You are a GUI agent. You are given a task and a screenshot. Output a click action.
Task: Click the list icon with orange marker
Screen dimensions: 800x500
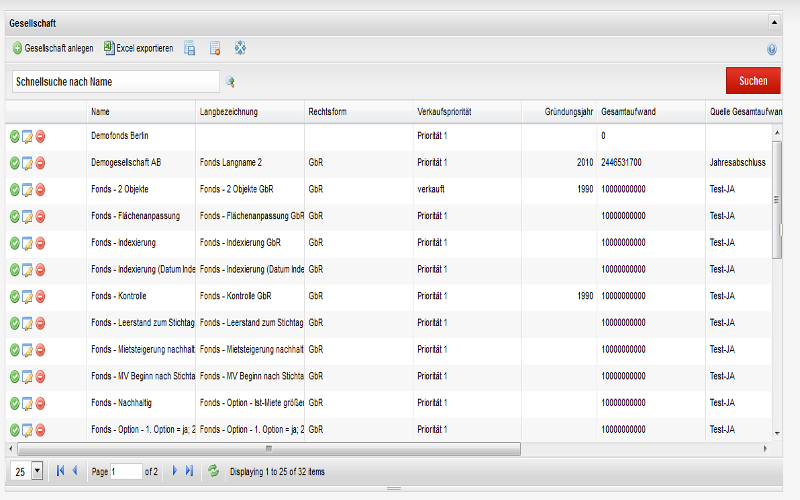click(x=215, y=48)
